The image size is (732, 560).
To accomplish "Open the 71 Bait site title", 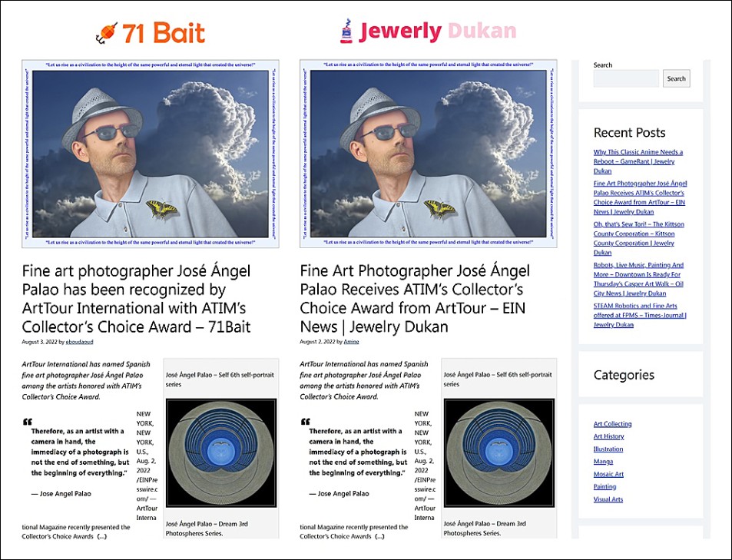I will [164, 33].
